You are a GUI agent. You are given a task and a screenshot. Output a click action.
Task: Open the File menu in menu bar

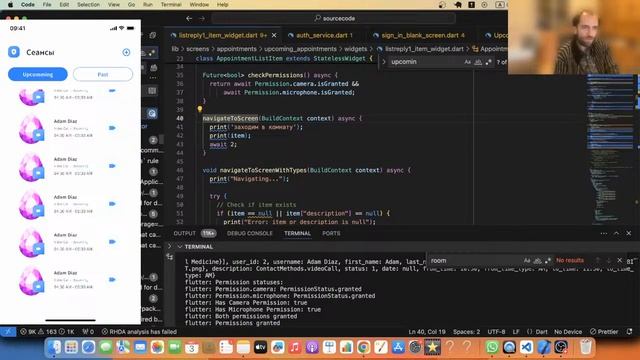pos(47,4)
